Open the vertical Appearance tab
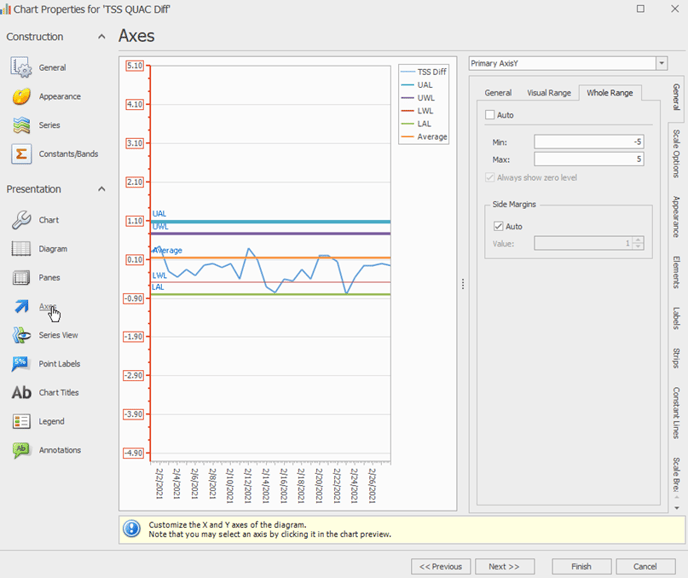 676,216
